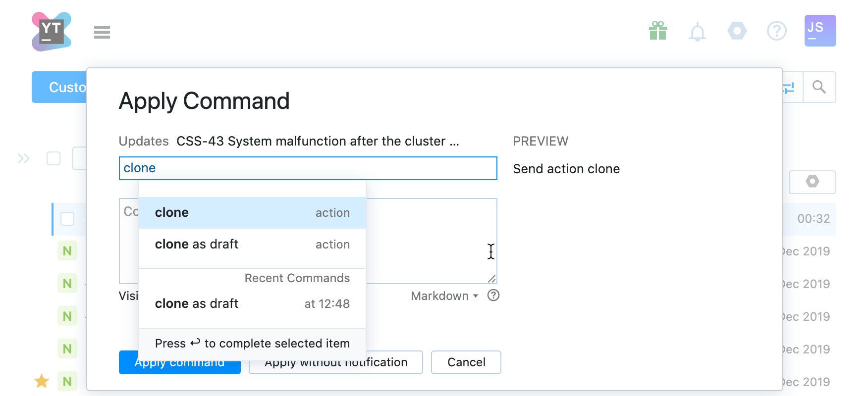Expand the Markdown format dropdown
This screenshot has height=396, width=868.
click(444, 296)
